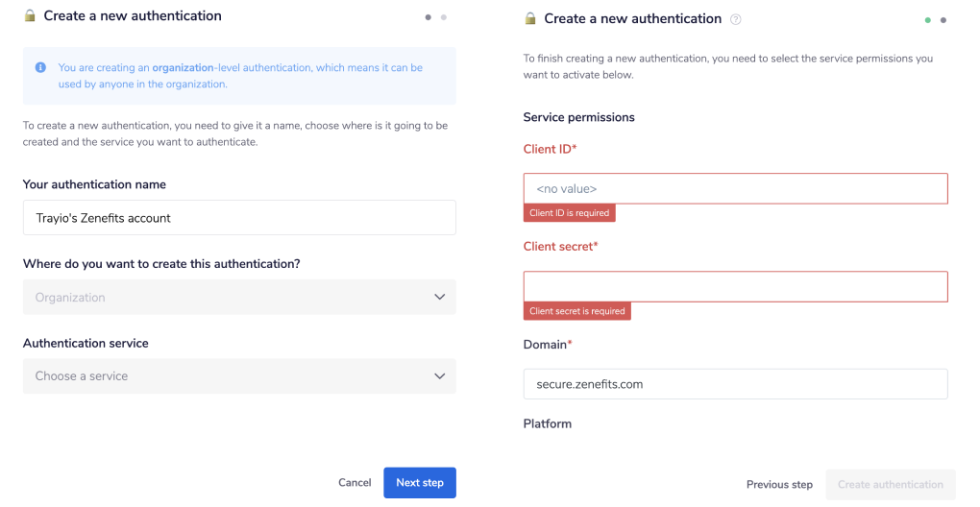Click second step dot in left dialog
Screen dimensions: 980x507
click(444, 17)
